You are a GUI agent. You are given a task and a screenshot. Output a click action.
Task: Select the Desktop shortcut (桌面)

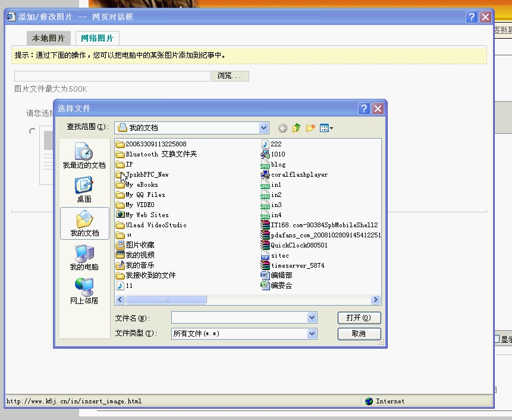(x=84, y=190)
